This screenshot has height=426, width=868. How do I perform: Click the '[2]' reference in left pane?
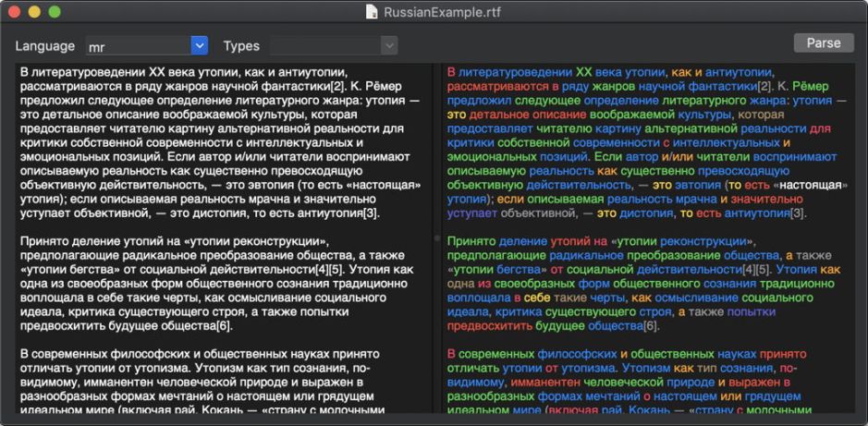tap(337, 86)
